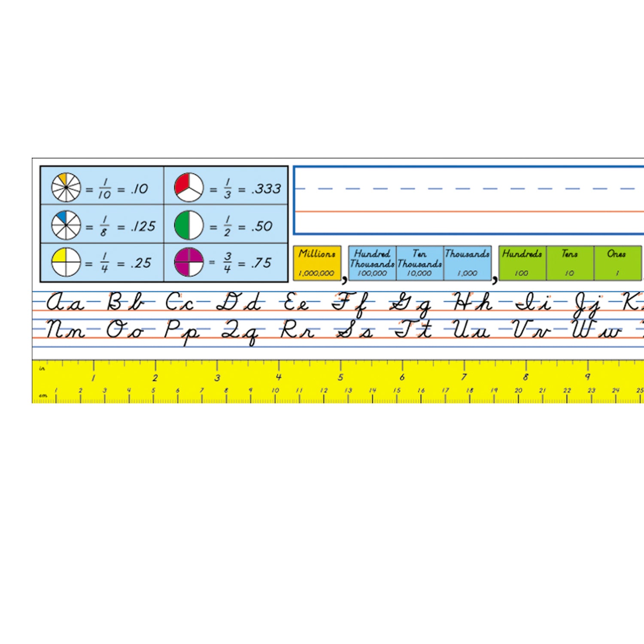Screen dimensions: 644x644
Task: Click the cursive Qq letter pair
Action: (240, 331)
